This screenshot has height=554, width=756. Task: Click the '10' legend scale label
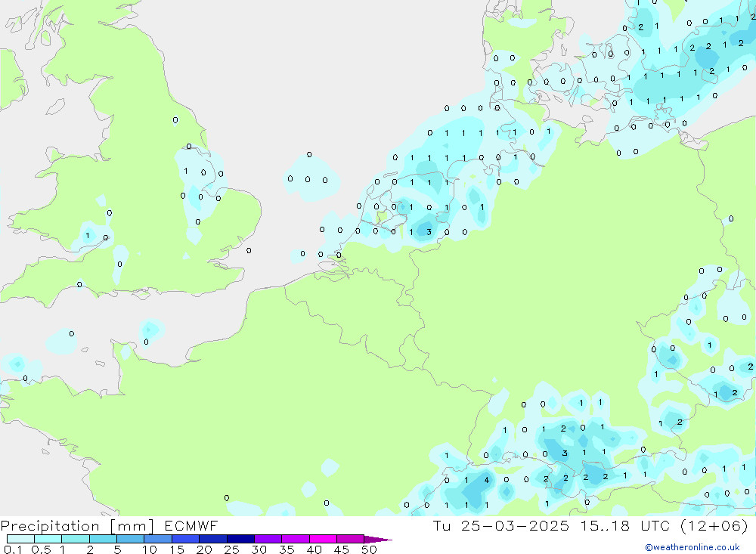[x=150, y=549]
